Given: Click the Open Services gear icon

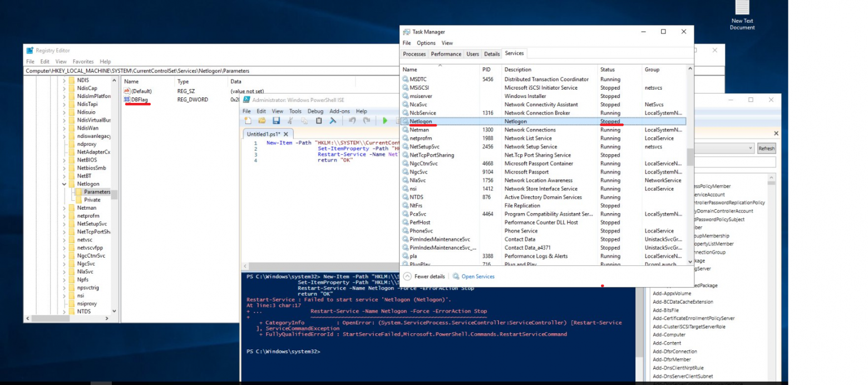Looking at the screenshot, I should click(x=456, y=277).
